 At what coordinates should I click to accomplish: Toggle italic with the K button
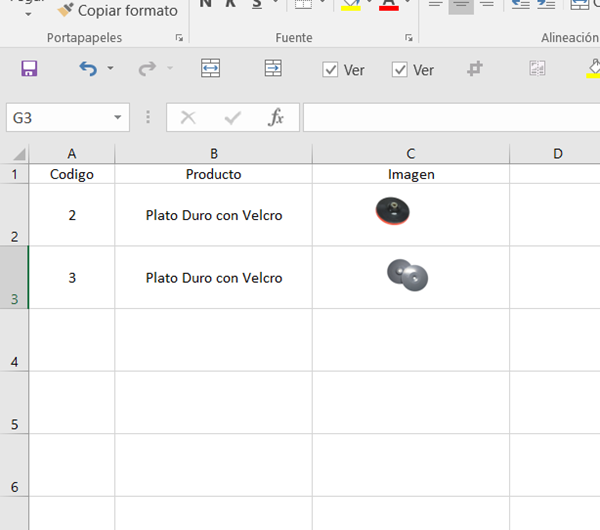pos(230,4)
